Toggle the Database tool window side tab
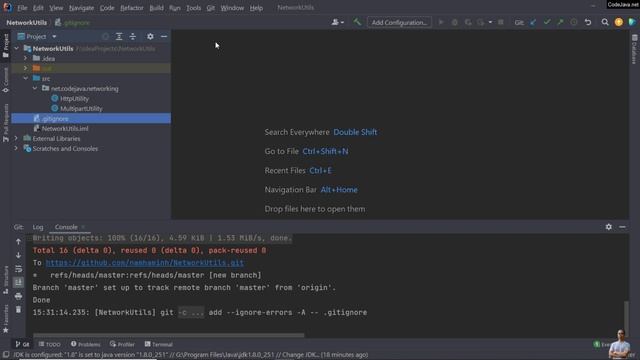The width and height of the screenshot is (640, 360). point(634,49)
